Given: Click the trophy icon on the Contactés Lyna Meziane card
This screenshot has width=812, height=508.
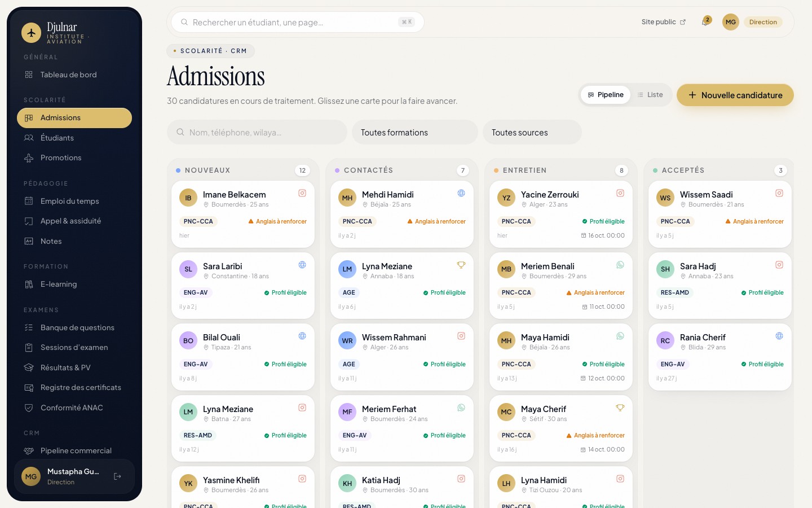Looking at the screenshot, I should (x=461, y=265).
